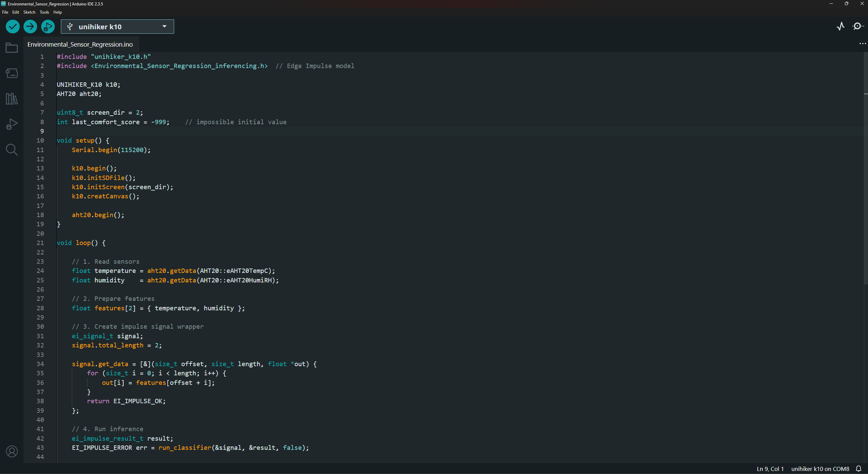Open the Sketchbook folder sidebar icon

pos(12,48)
